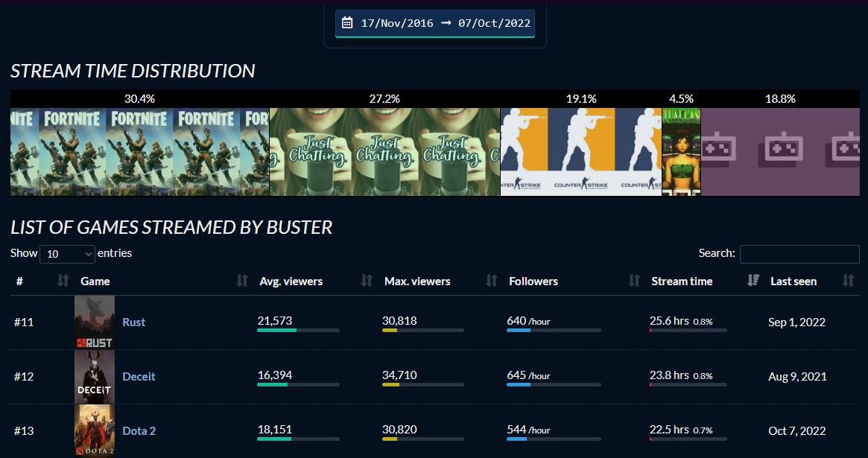Click Rust followers value 640 /hour
Screen dimensions: 868x458
click(x=529, y=321)
